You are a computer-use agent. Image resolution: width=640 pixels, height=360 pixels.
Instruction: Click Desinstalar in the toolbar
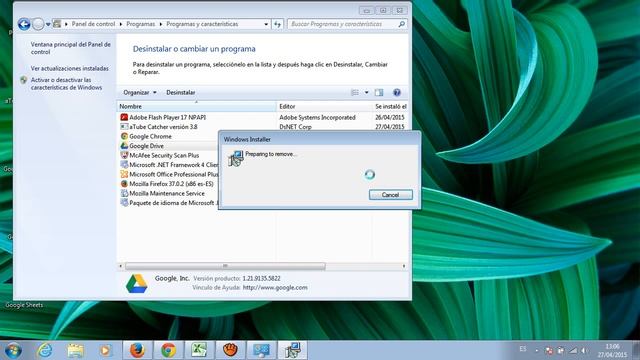(x=181, y=93)
